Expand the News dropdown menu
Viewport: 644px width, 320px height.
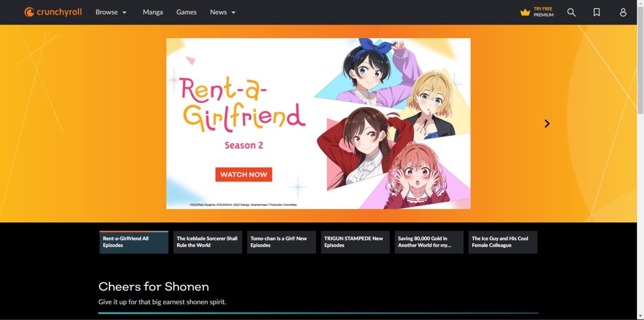tap(223, 12)
